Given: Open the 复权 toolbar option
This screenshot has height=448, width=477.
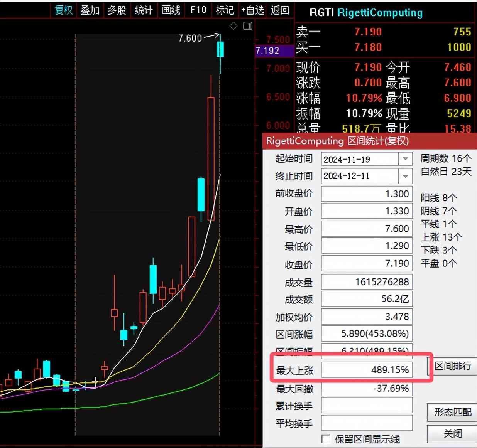Looking at the screenshot, I should pos(64,10).
